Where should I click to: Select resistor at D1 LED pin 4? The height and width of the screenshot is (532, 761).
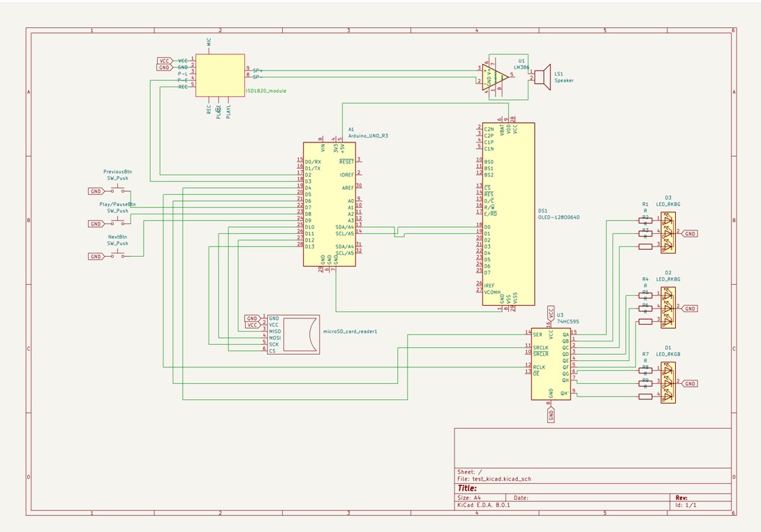pos(645,397)
